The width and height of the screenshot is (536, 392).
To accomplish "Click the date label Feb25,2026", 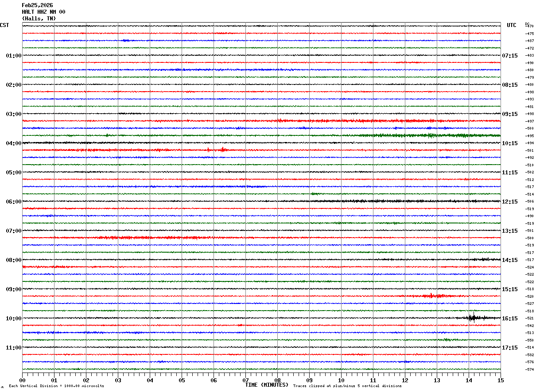I will click(37, 5).
